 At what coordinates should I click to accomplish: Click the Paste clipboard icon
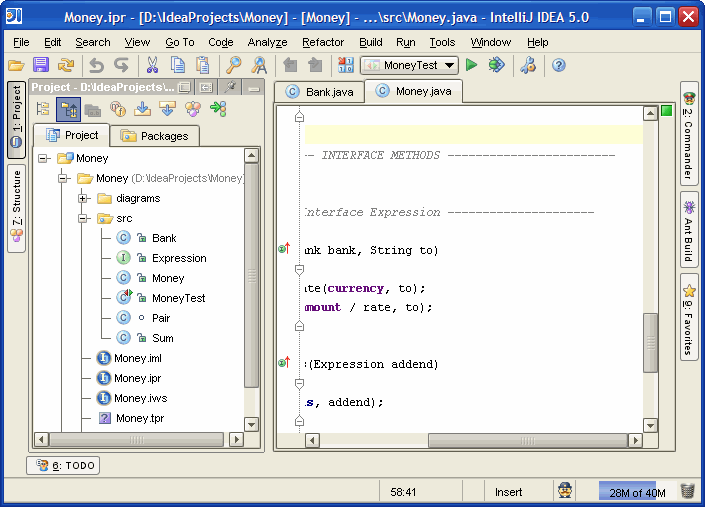[203, 66]
